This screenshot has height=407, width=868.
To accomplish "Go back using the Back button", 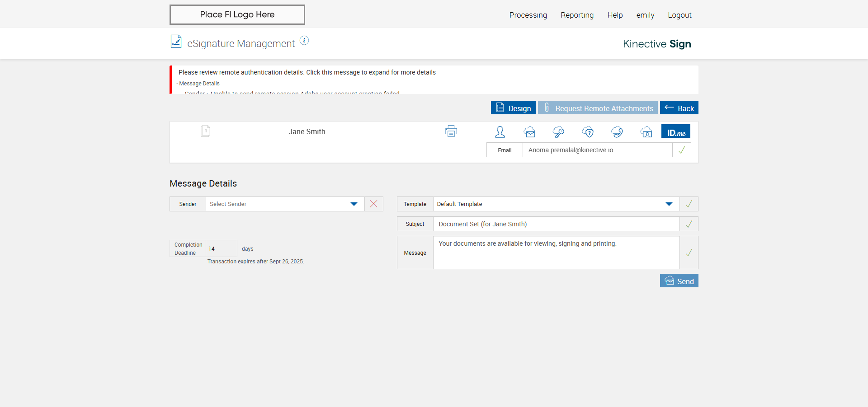I will [679, 108].
